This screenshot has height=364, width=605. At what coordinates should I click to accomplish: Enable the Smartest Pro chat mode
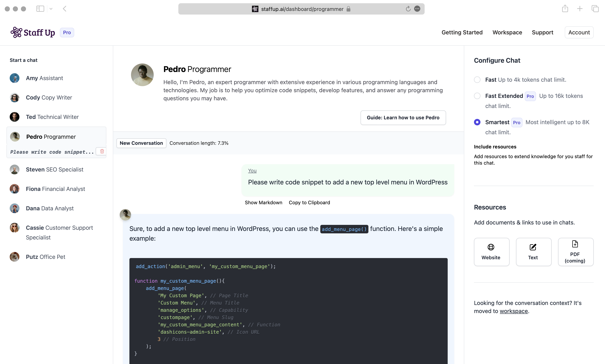click(x=477, y=122)
